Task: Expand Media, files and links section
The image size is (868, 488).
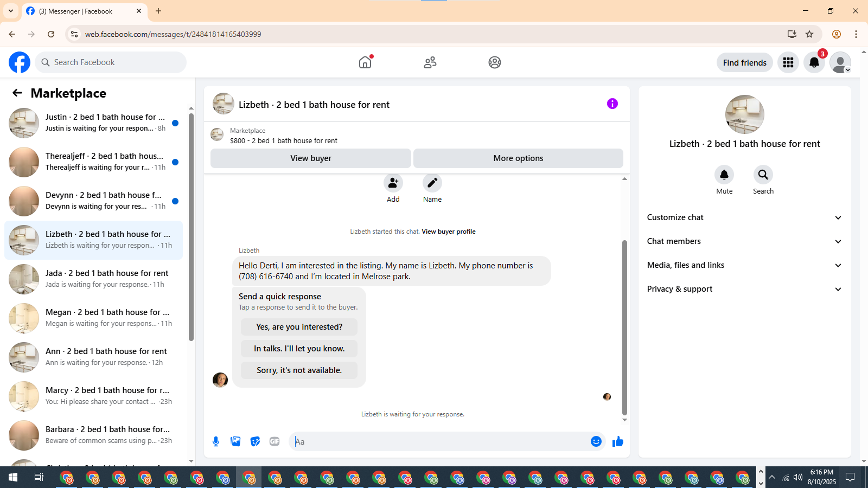Action: (x=744, y=265)
